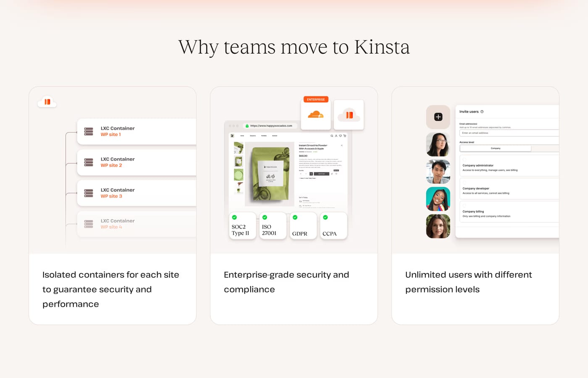Screen dimensions: 588x378
Task: Click the orange Cloudflare cloud icon tile
Action: pos(316,114)
